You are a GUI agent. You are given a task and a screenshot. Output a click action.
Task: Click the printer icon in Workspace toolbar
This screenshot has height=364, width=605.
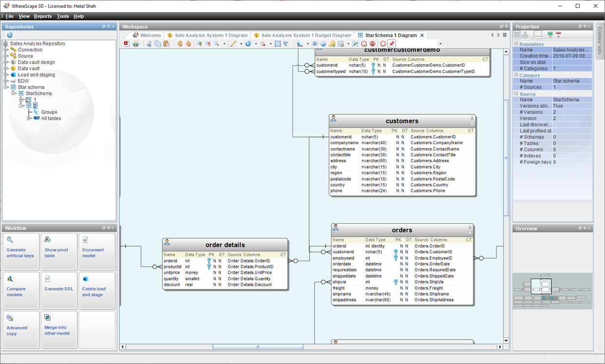point(136,44)
